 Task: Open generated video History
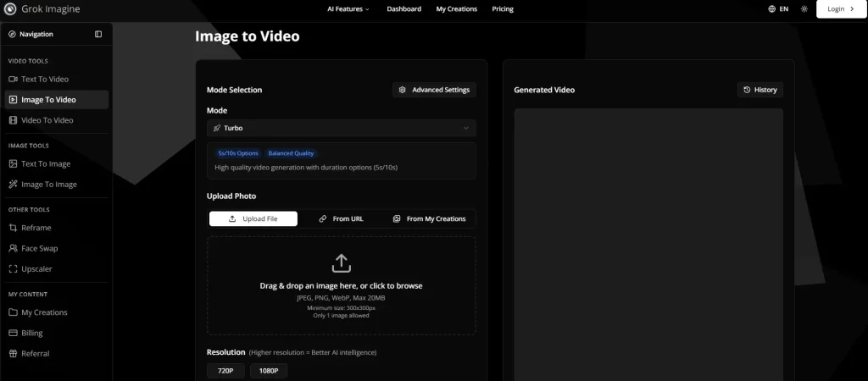point(760,90)
